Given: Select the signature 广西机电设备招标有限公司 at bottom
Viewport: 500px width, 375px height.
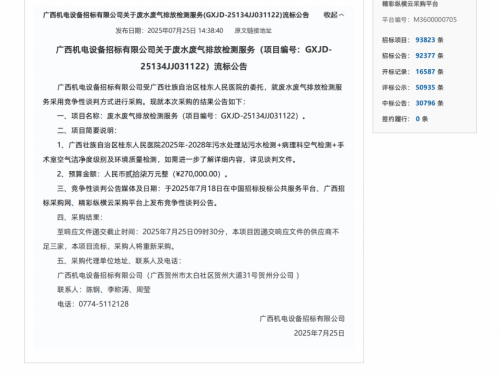Looking at the screenshot, I should [x=302, y=319].
